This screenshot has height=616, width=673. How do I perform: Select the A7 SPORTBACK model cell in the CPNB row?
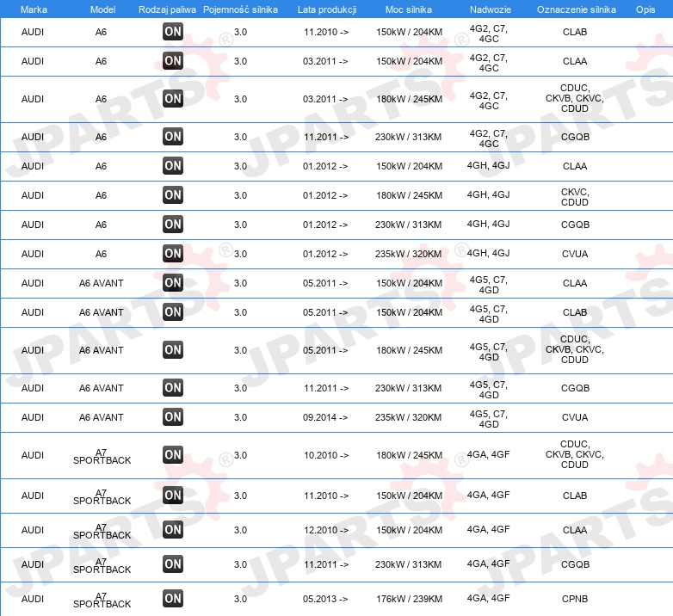click(x=102, y=601)
